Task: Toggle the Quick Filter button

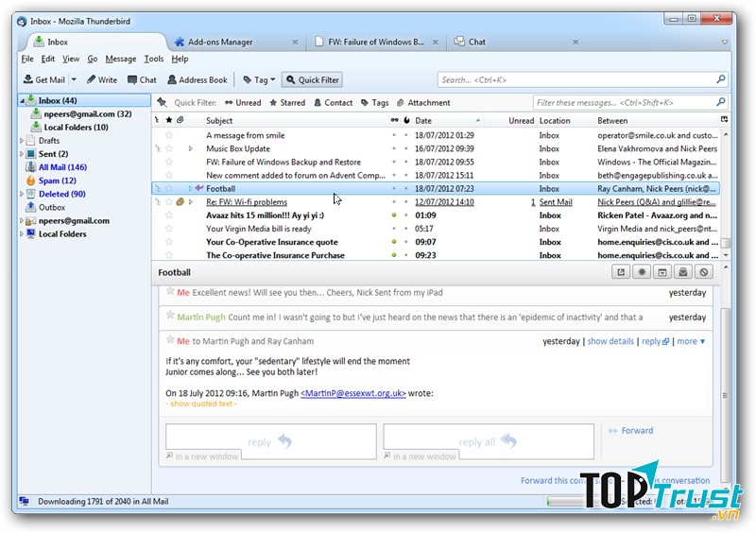Action: (313, 79)
